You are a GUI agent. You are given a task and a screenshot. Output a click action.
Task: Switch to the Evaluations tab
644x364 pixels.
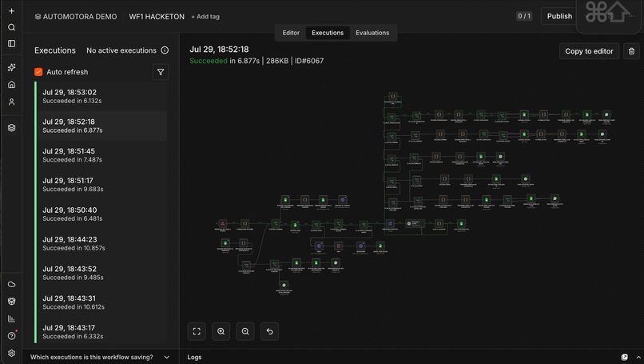click(372, 33)
